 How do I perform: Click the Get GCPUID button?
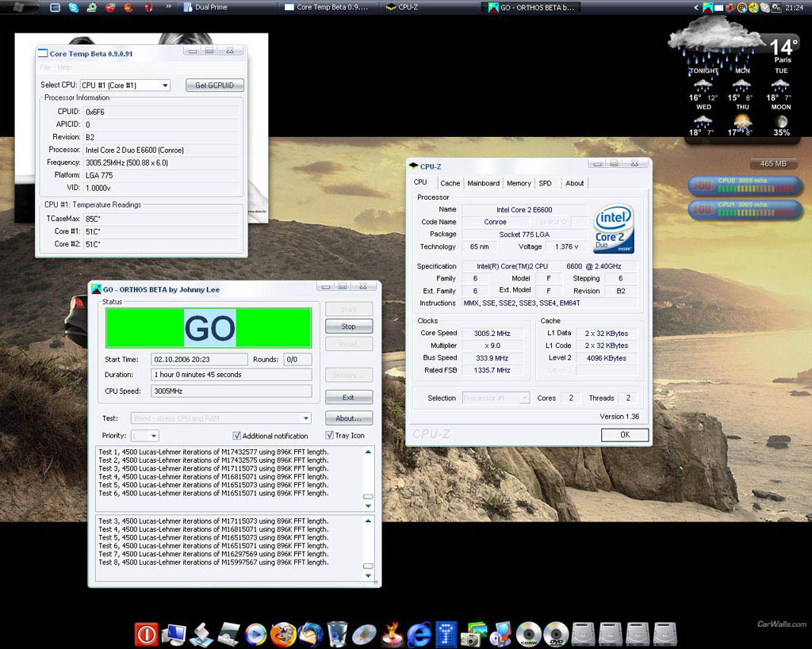click(214, 85)
